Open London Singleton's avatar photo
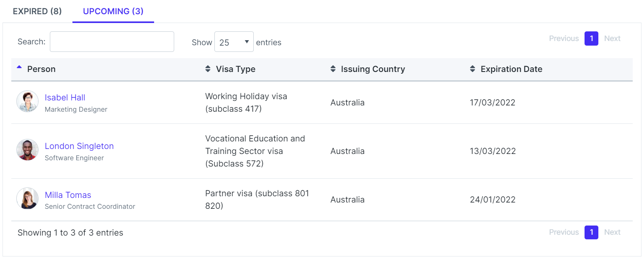 pos(28,150)
